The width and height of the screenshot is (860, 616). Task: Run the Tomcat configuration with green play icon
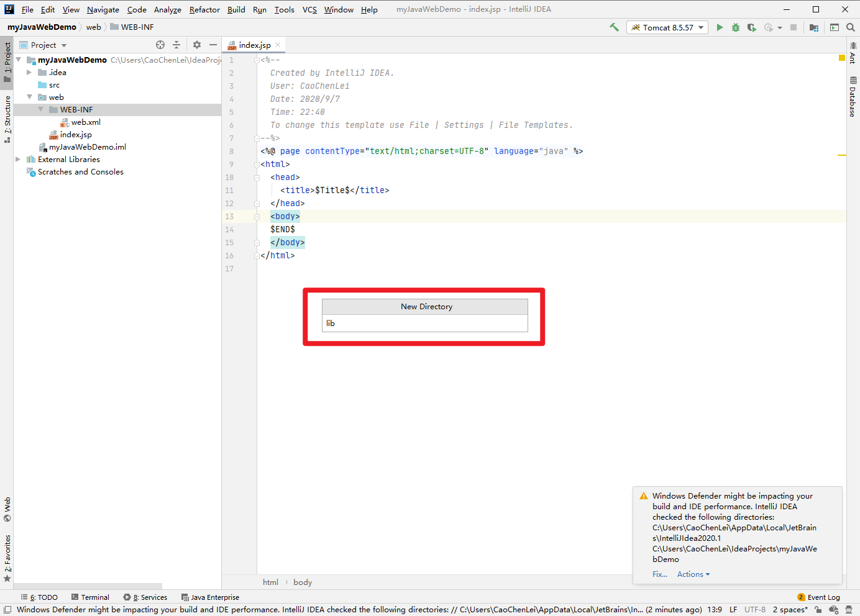point(720,27)
